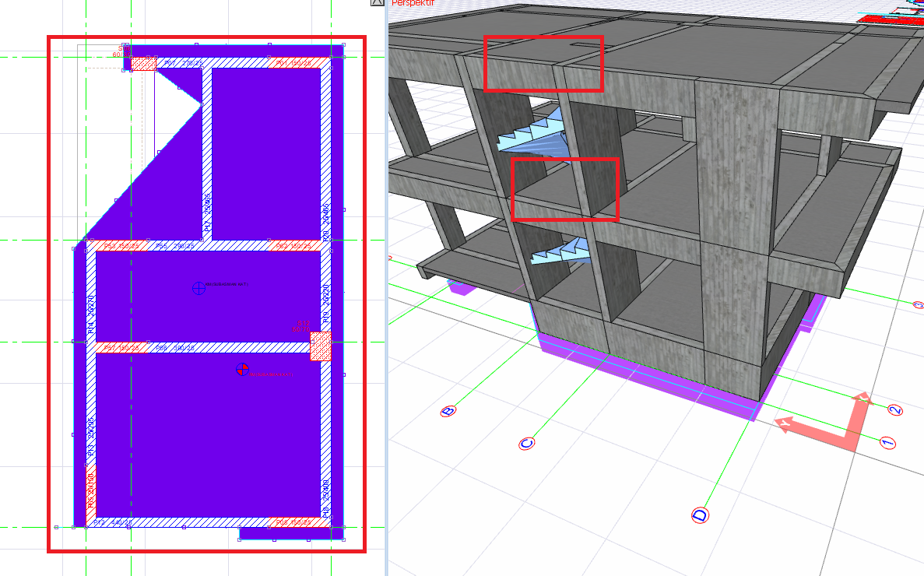Select the Perspektif view title
The image size is (924, 576).
point(413,3)
